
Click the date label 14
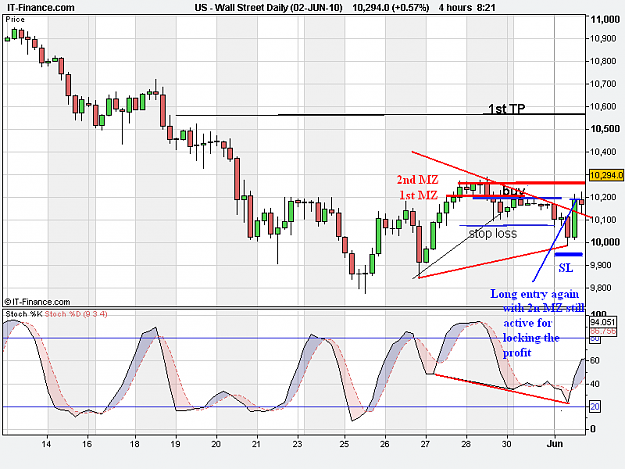pos(46,444)
